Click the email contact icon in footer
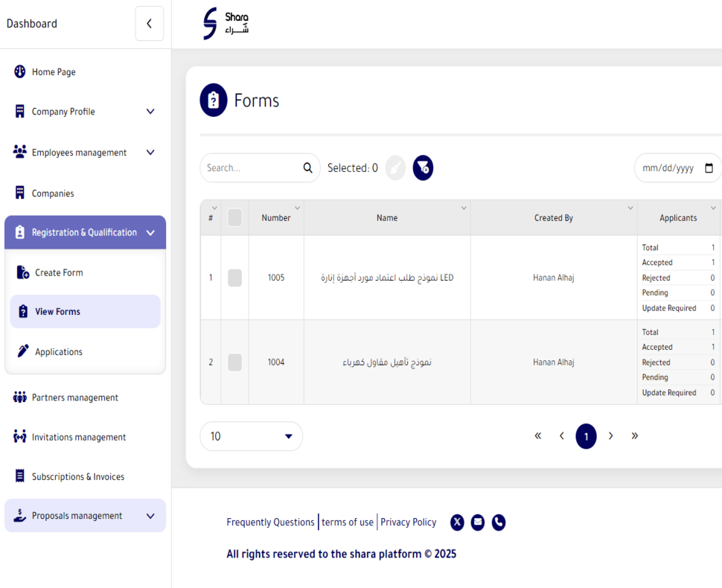Image resolution: width=722 pixels, height=588 pixels. pos(478,523)
